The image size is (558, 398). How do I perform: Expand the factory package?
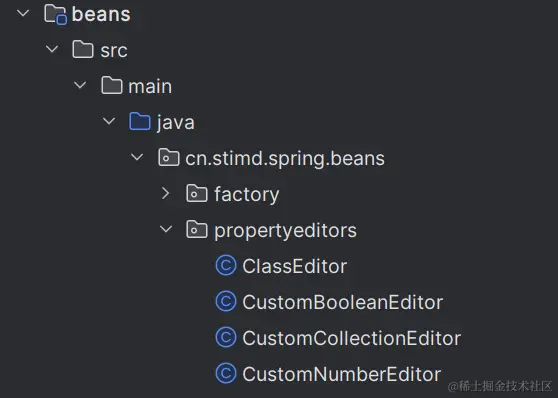point(165,193)
